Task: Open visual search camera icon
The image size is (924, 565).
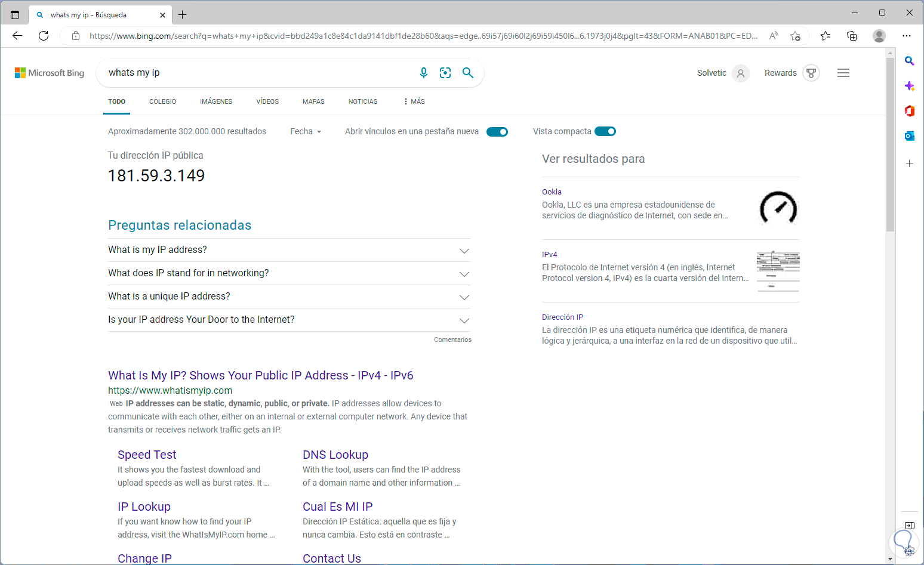Action: pos(445,73)
